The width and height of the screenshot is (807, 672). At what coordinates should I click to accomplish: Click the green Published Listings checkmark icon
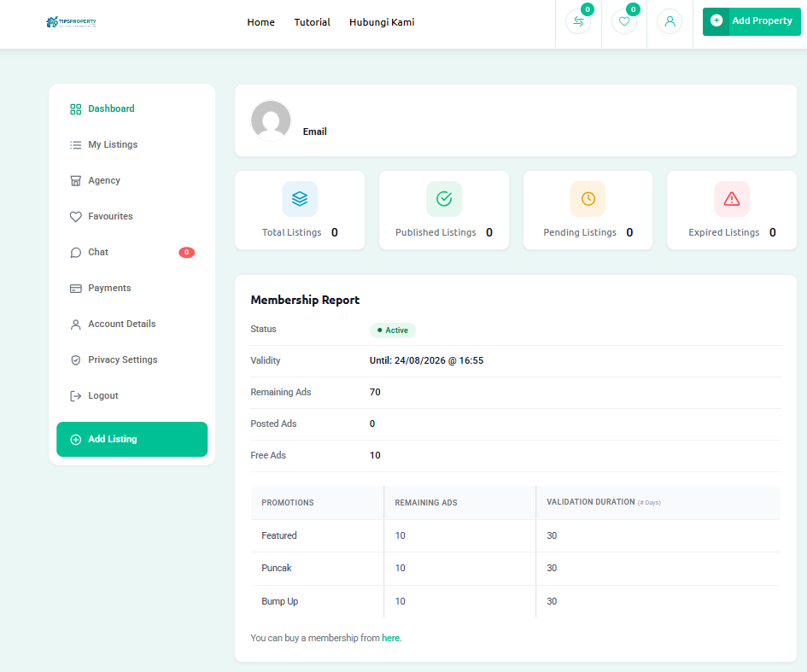[444, 199]
